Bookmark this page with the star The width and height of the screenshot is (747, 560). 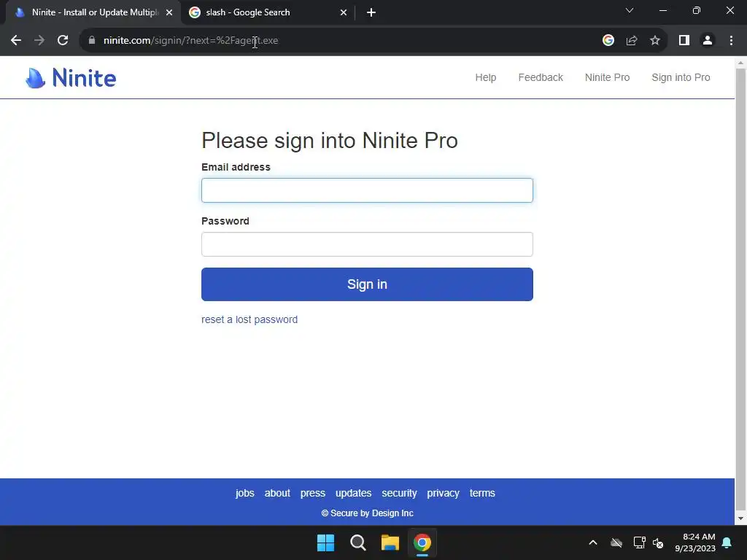pos(655,41)
